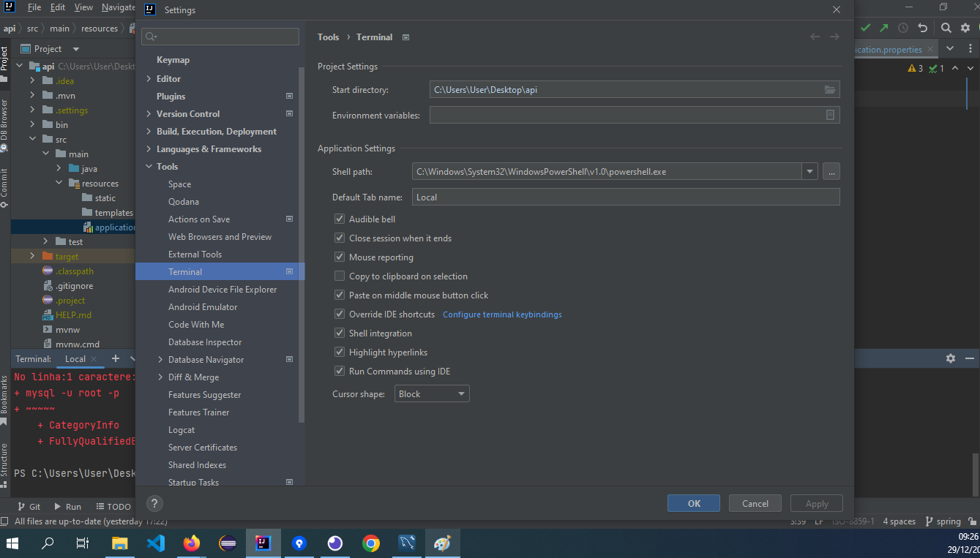
Task: Toggle Paste on middle mouse button click
Action: [340, 295]
